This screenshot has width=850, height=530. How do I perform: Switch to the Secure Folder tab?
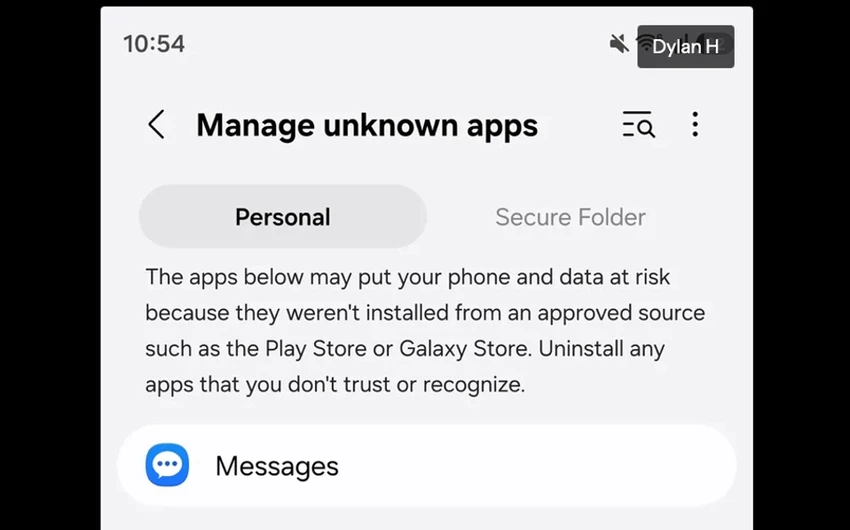point(570,217)
